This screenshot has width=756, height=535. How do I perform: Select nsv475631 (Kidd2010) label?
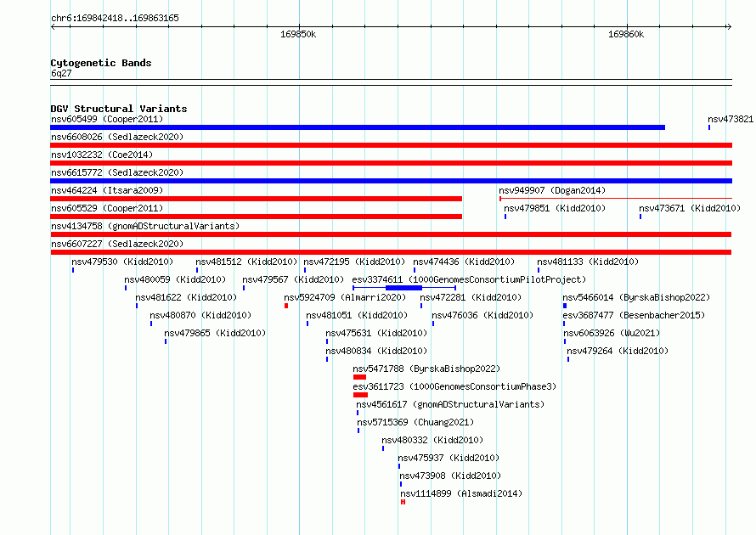tap(376, 333)
